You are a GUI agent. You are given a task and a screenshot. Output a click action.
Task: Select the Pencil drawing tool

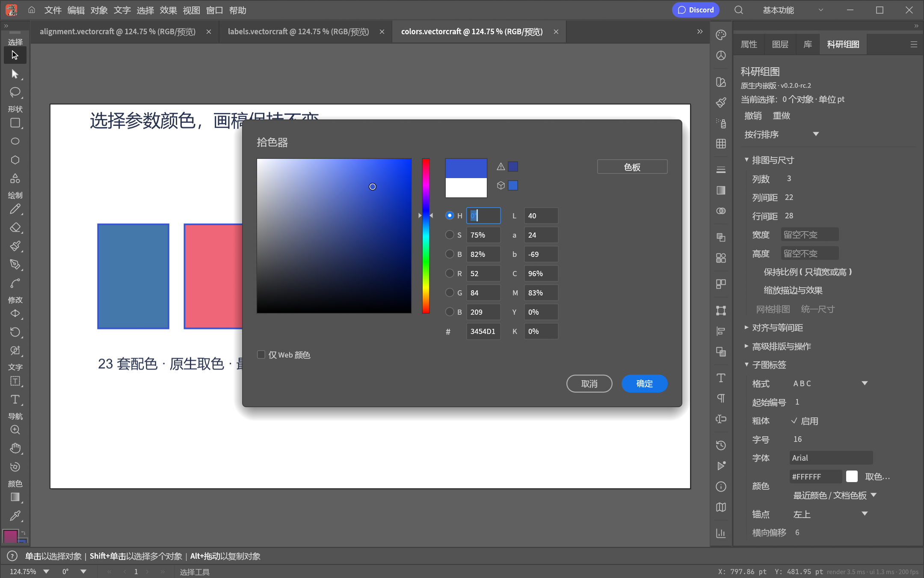click(15, 209)
